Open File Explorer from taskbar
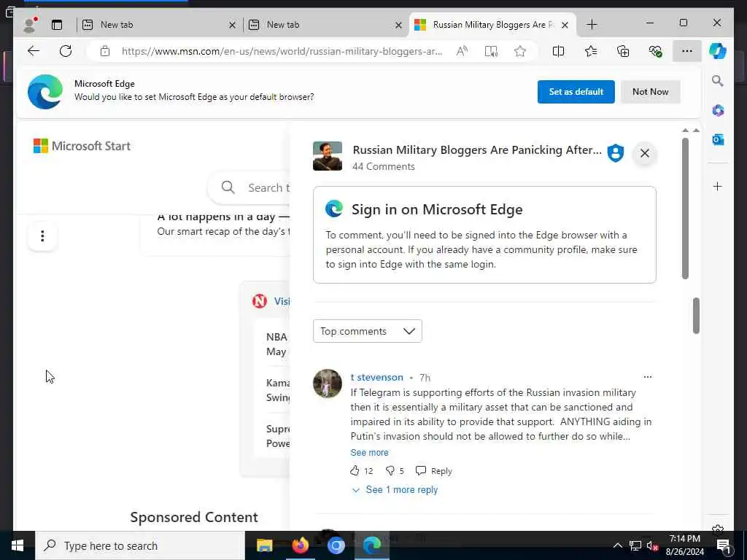Viewport: 747px width, 560px height. click(264, 545)
